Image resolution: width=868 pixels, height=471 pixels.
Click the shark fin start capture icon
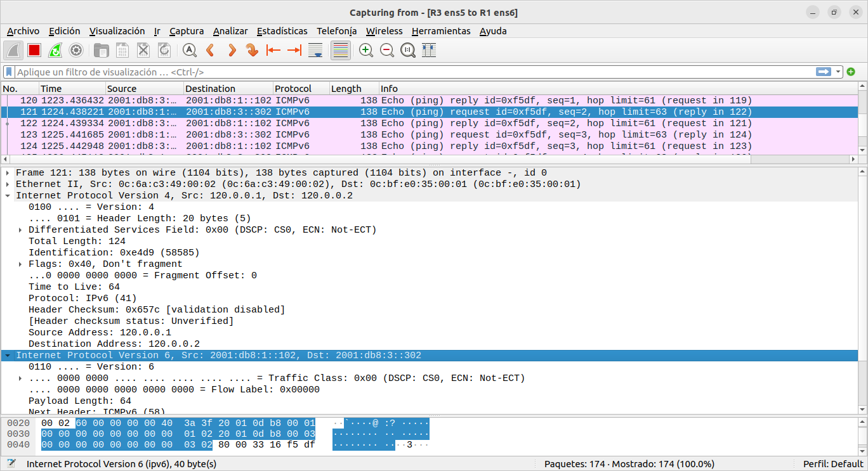pos(13,50)
